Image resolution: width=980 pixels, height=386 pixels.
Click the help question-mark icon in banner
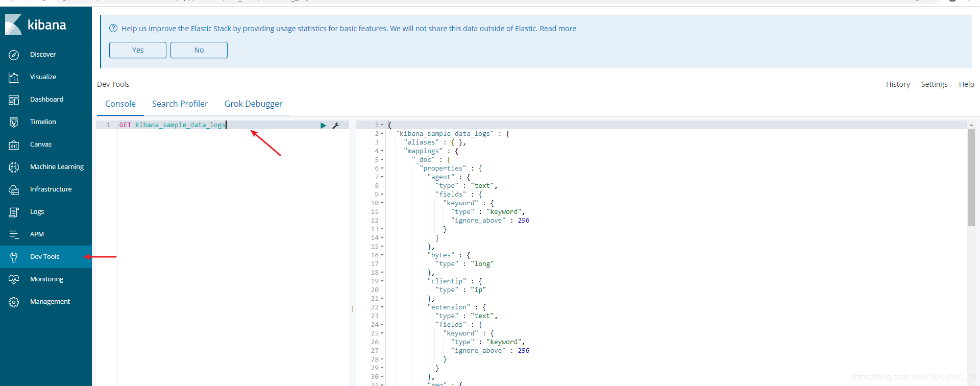[113, 29]
